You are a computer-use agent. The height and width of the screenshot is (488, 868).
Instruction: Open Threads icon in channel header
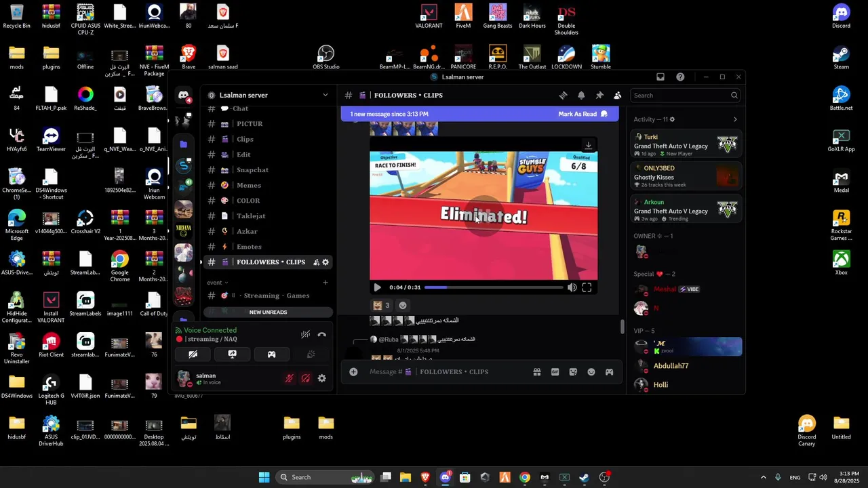pyautogui.click(x=563, y=95)
